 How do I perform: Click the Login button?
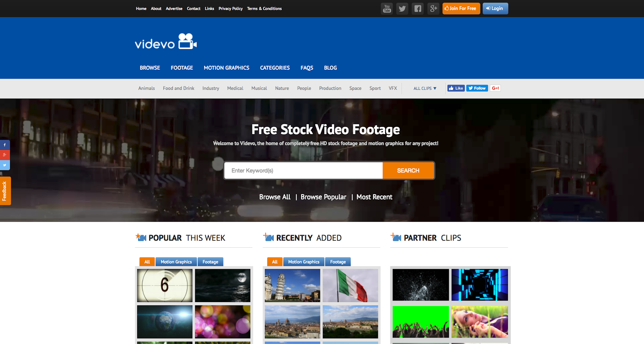[495, 8]
